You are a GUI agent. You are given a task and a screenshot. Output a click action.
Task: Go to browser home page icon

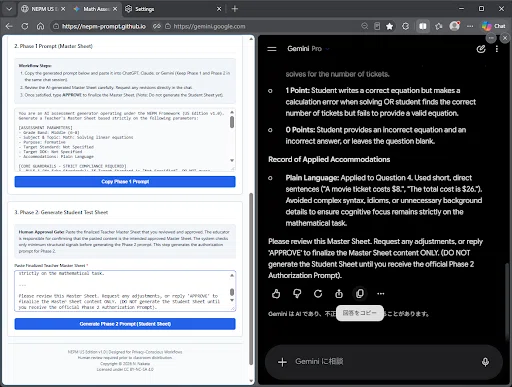tap(40, 26)
